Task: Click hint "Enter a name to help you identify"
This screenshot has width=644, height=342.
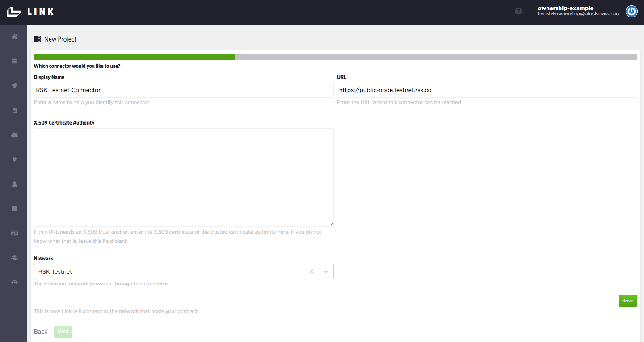Action: click(x=92, y=102)
